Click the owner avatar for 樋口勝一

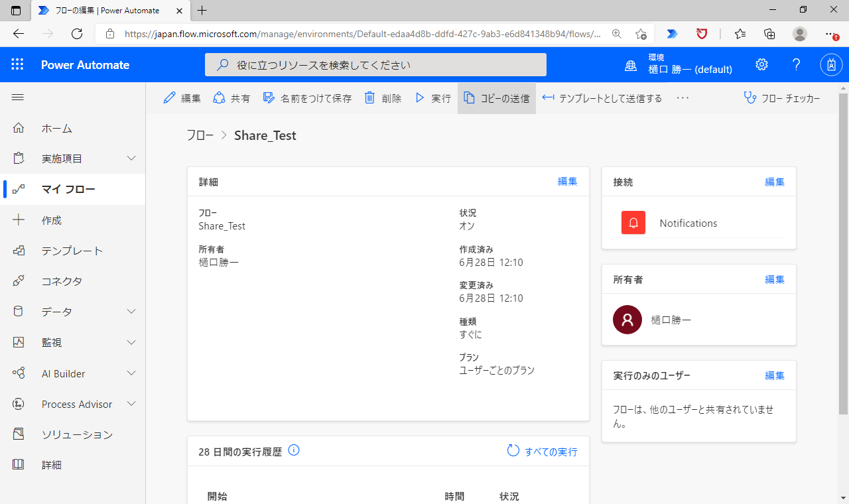(x=627, y=320)
